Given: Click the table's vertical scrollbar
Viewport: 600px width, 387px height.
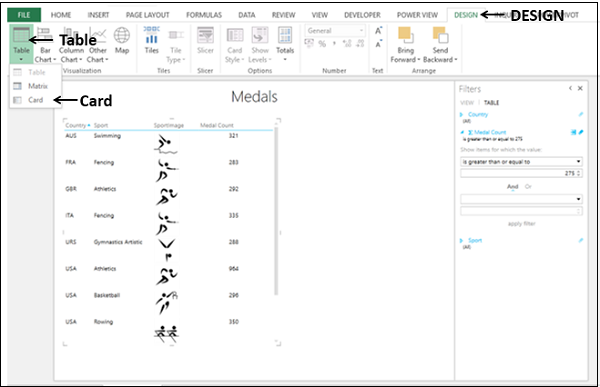Looking at the screenshot, I should (x=276, y=211).
